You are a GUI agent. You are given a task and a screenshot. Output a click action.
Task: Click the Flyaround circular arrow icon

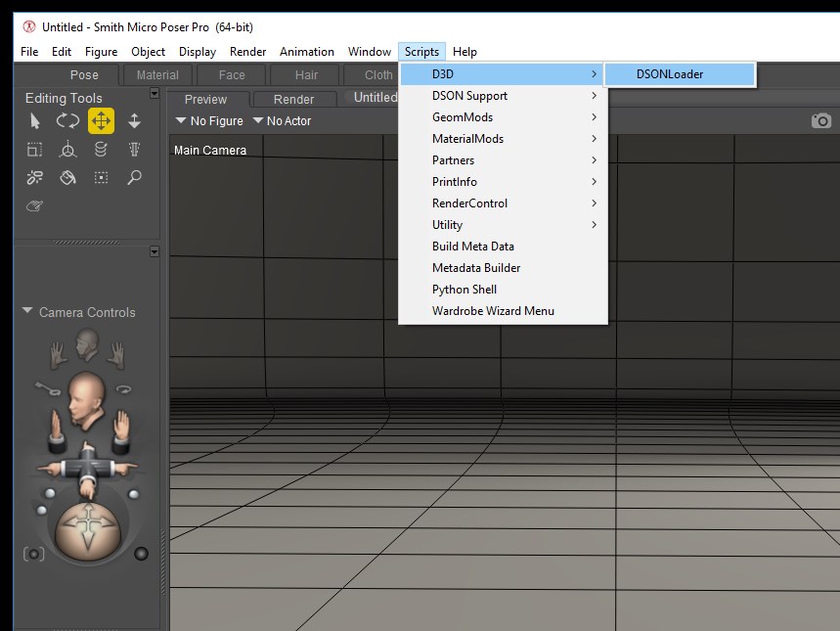pos(124,389)
